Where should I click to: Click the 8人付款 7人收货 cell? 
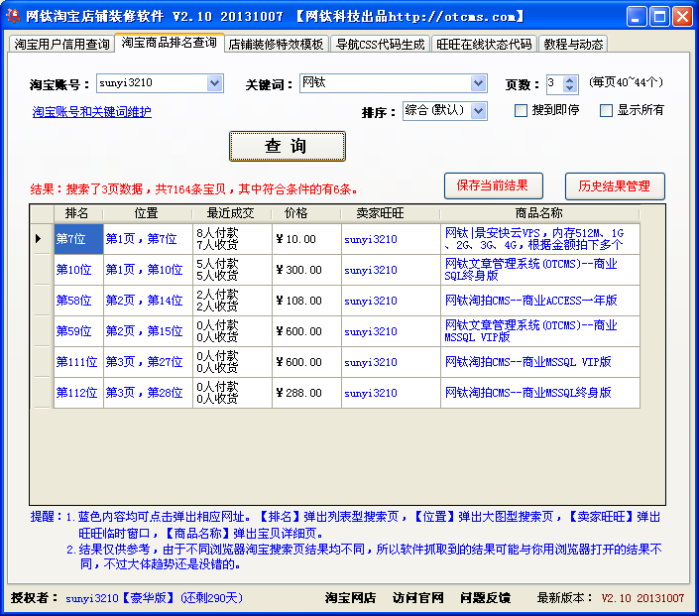(x=232, y=239)
